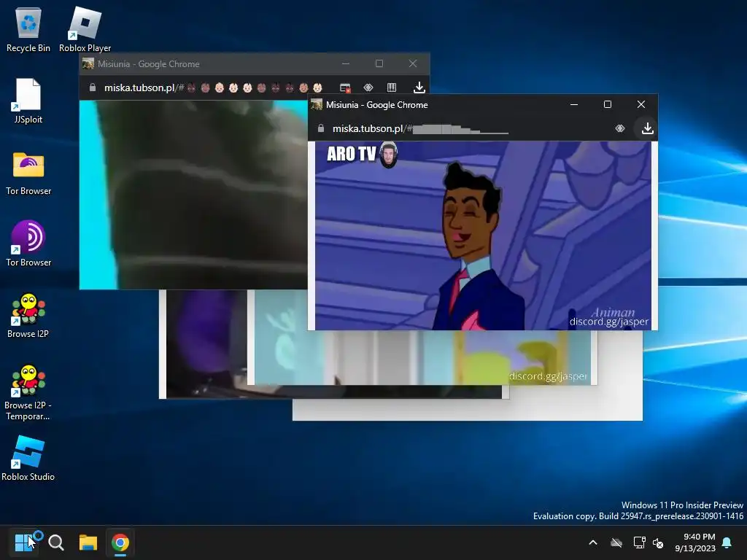Image resolution: width=747 pixels, height=560 pixels.
Task: Launch the purple Tor Browser shortcut
Action: (x=28, y=244)
